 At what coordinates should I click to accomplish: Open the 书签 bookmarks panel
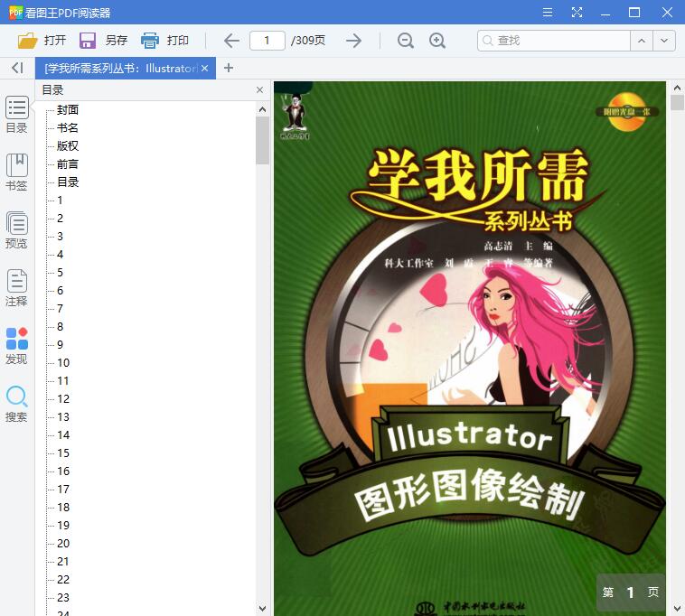coord(16,172)
